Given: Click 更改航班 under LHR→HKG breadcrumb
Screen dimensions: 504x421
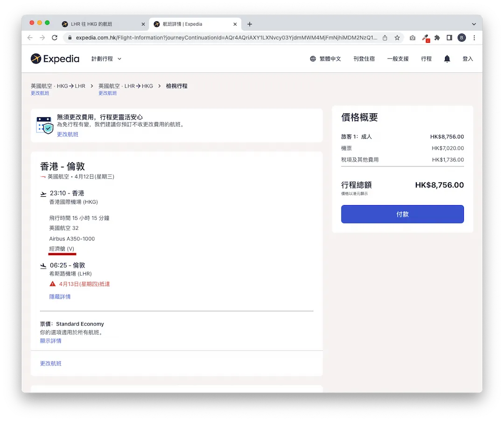Looking at the screenshot, I should point(108,93).
